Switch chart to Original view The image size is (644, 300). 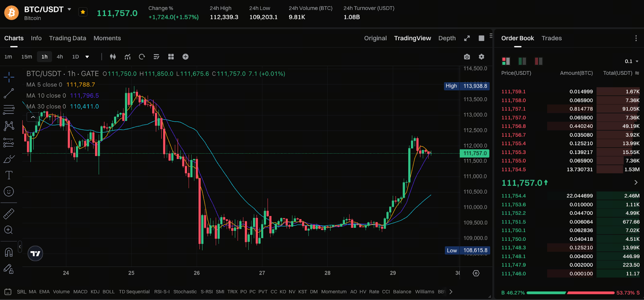pyautogui.click(x=375, y=38)
